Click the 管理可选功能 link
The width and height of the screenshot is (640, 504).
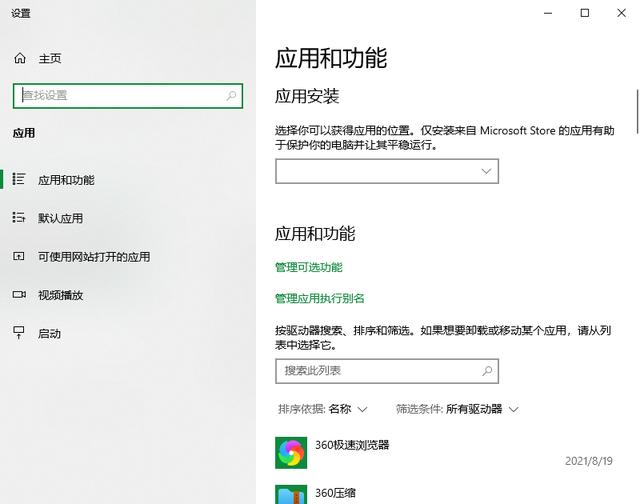pyautogui.click(x=309, y=267)
